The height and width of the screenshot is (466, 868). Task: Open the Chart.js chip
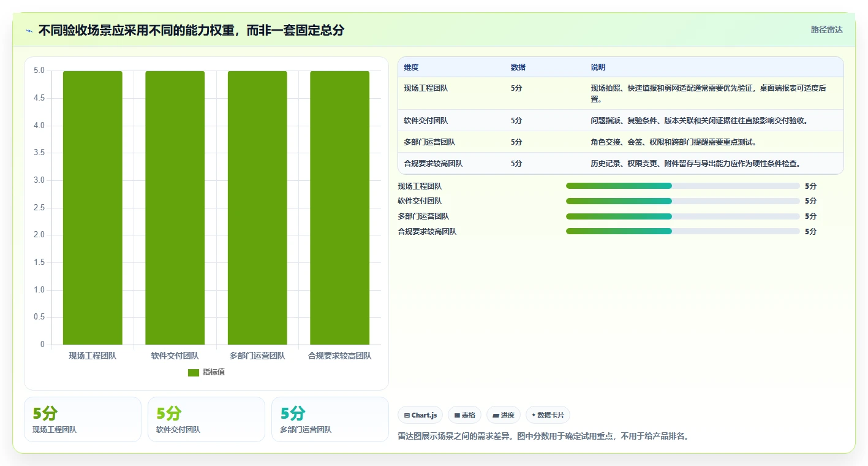click(420, 415)
